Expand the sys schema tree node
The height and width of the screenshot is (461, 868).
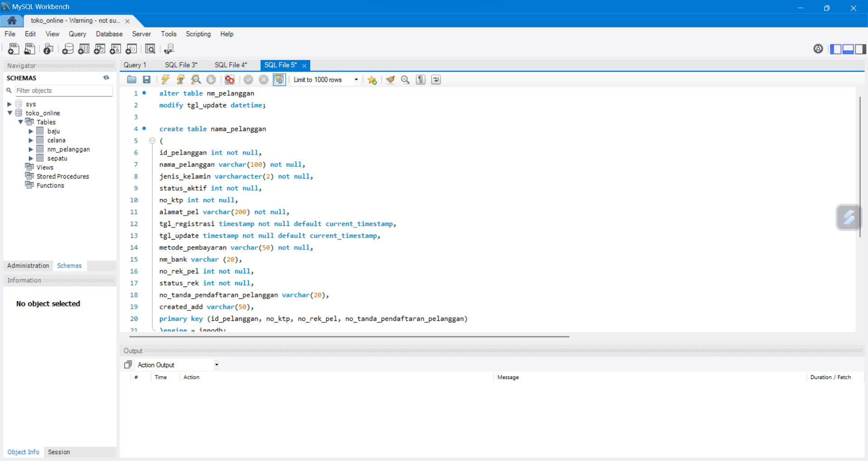[x=9, y=104]
